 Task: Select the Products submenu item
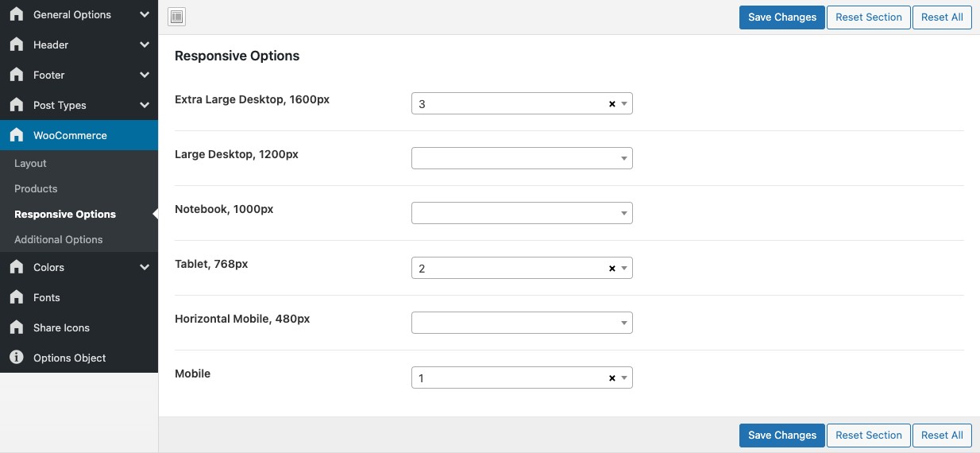click(x=36, y=188)
